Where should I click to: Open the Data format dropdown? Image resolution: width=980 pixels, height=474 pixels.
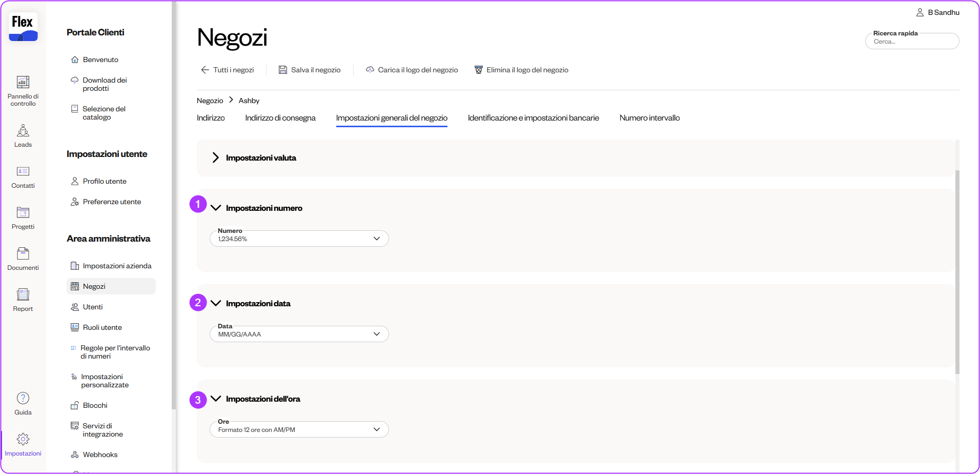point(299,334)
